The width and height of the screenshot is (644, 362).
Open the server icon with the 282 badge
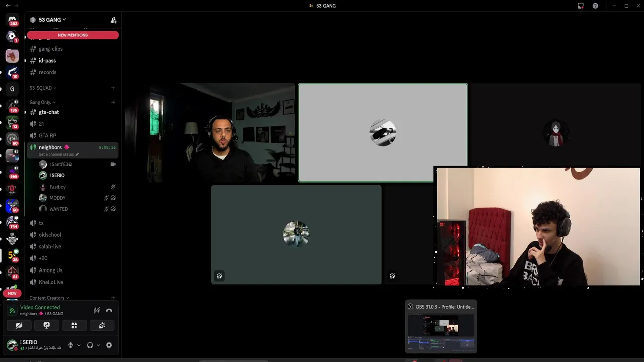(x=12, y=20)
